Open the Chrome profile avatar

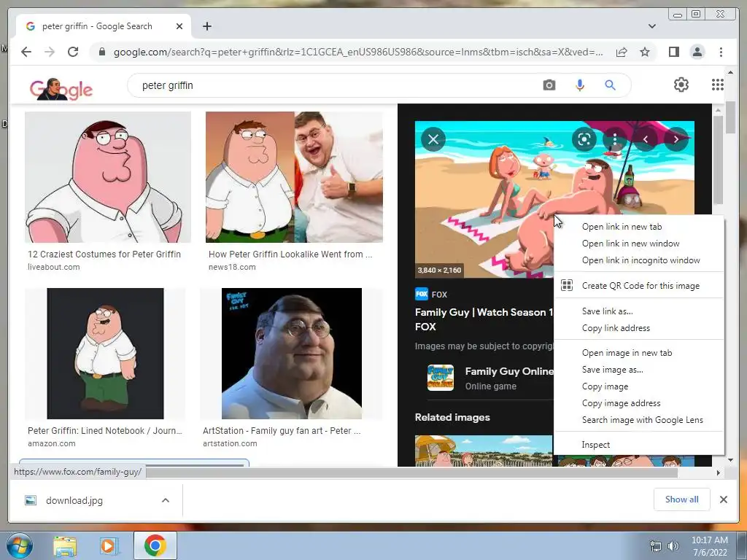click(x=697, y=52)
